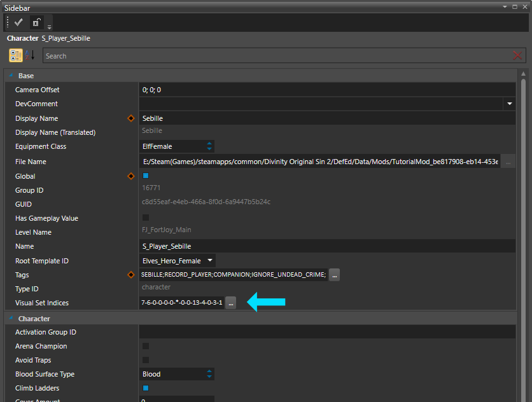Toggle Has Gameplay Value checkbox
The height and width of the screenshot is (402, 532).
(146, 218)
